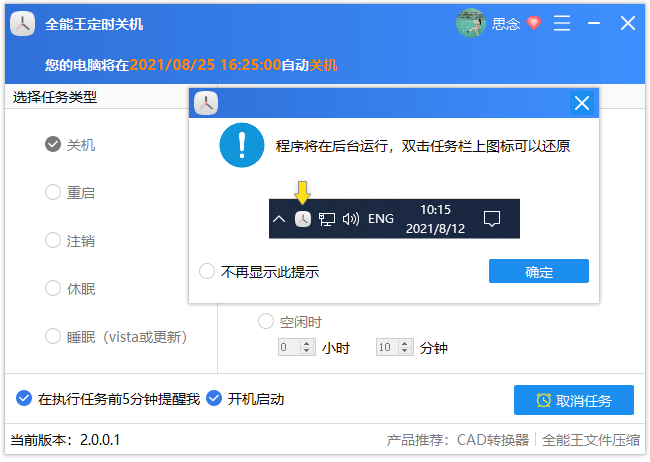Click into the hours field showing 0
Image resolution: width=650 pixels, height=462 pixels.
[289, 347]
